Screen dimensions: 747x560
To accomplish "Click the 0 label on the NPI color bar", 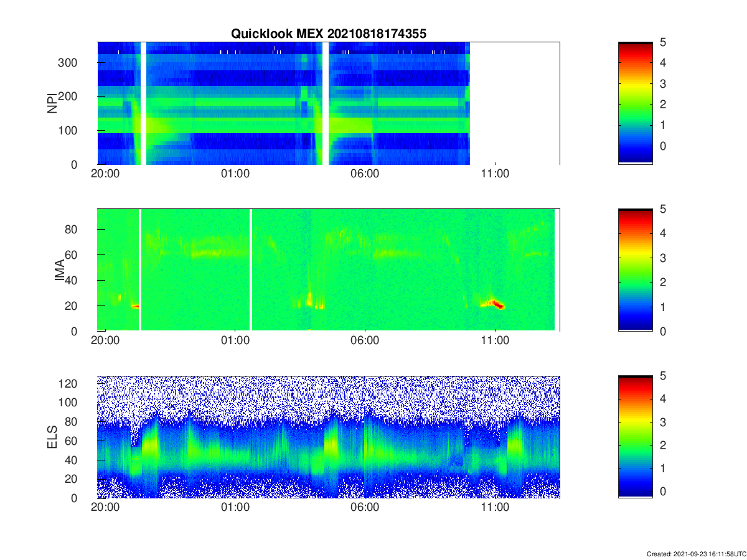I will coord(663,146).
